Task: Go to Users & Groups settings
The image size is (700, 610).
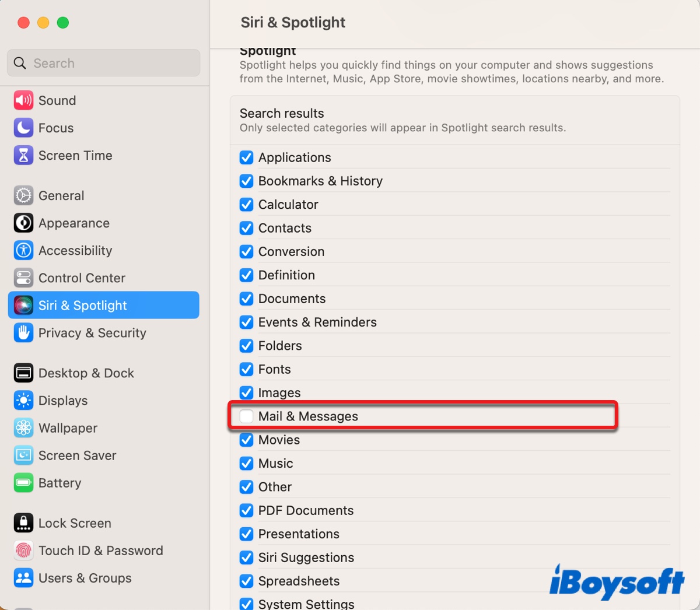Action: 85,577
